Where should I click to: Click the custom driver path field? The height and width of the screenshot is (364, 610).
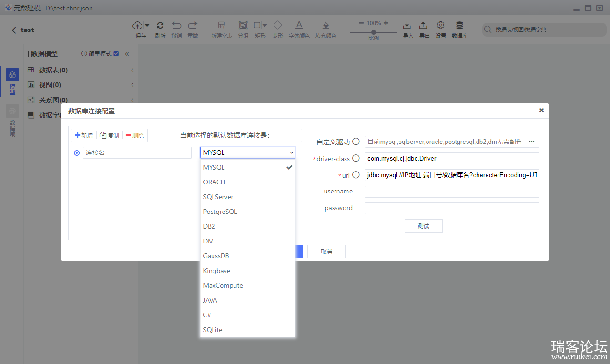click(444, 142)
